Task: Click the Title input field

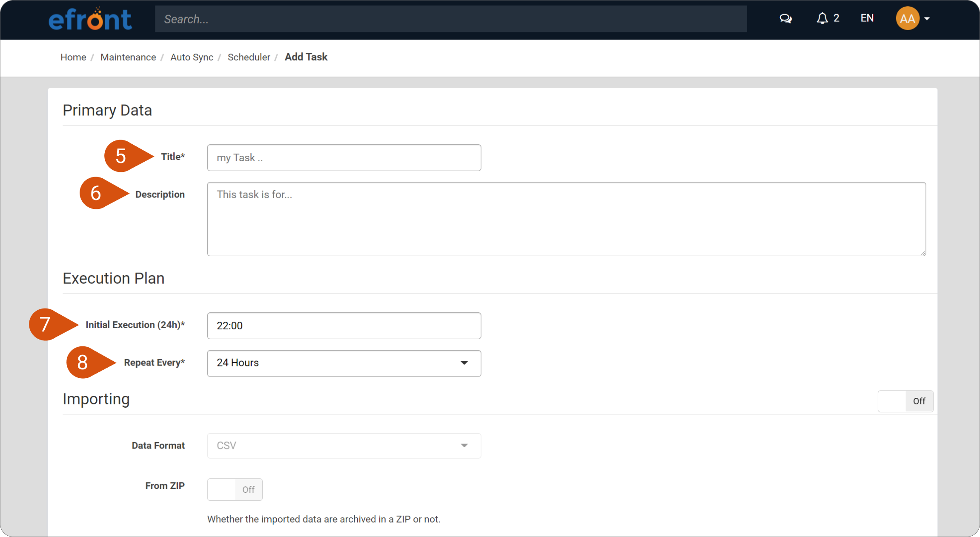Action: pos(344,157)
